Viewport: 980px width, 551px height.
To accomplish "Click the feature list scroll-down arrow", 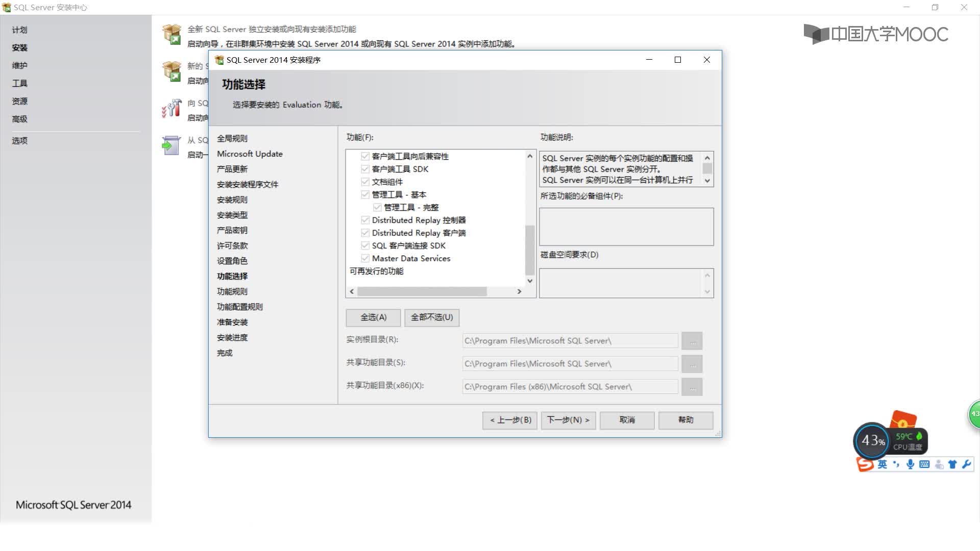I will (530, 281).
